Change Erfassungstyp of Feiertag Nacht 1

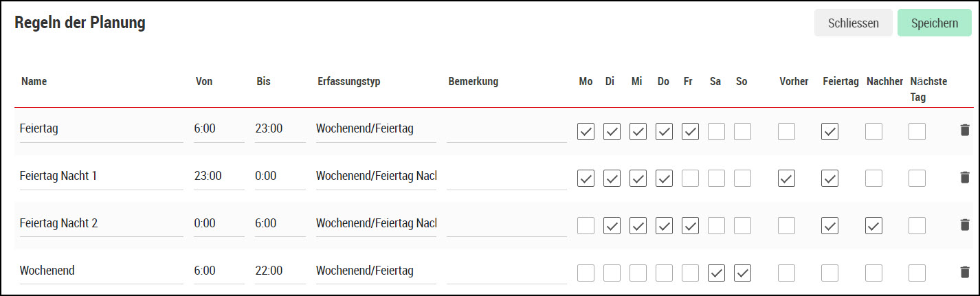point(376,177)
